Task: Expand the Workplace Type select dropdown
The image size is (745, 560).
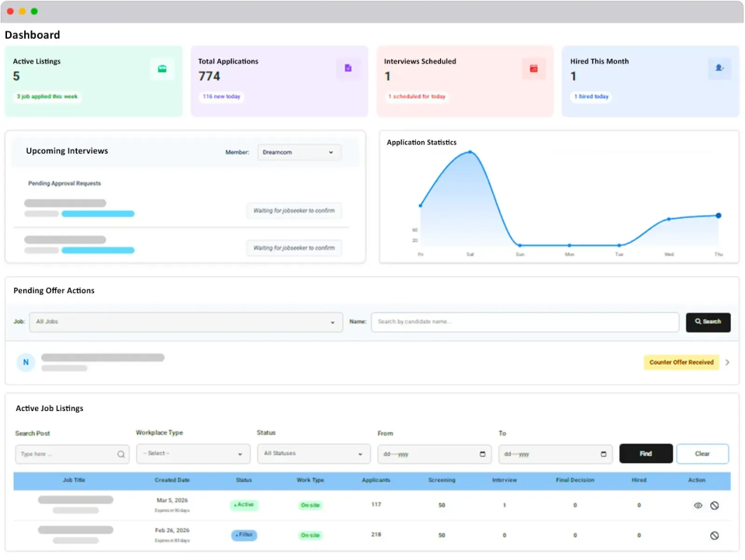Action: [x=192, y=454]
